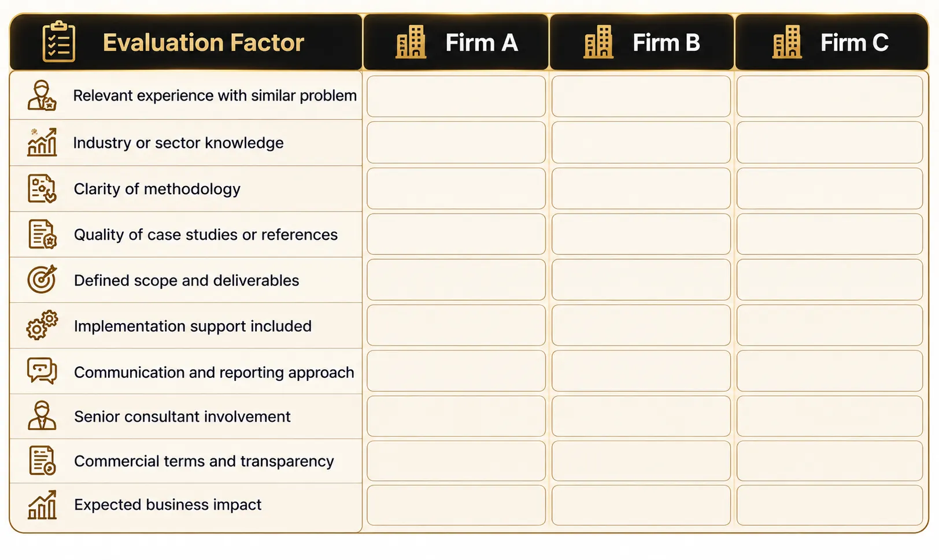Click the Communication and reporting approach label

click(x=214, y=372)
